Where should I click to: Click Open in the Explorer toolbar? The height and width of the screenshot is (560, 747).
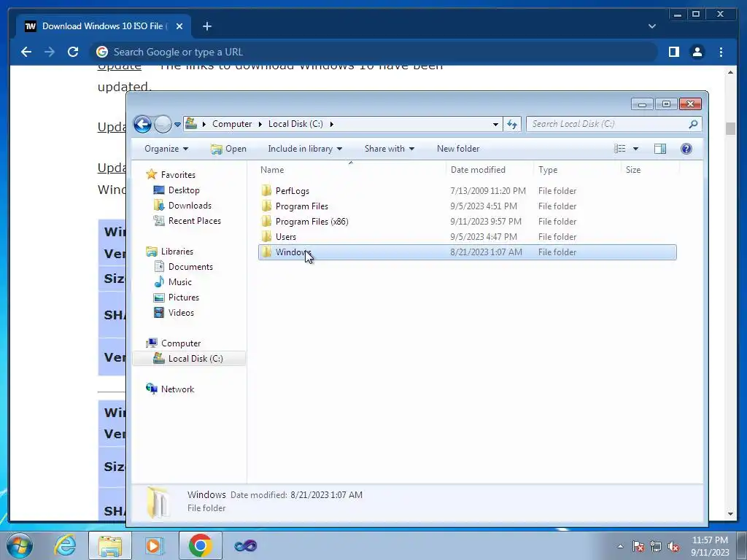coord(228,149)
